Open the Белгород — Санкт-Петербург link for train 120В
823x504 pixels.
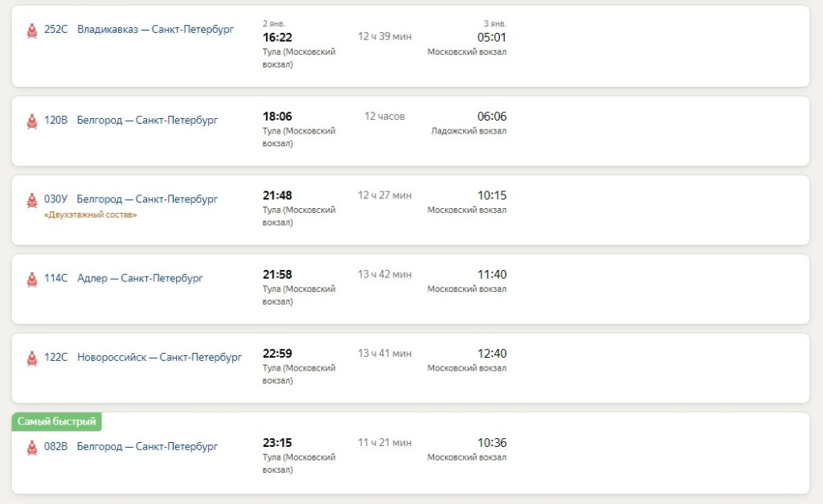(x=147, y=121)
